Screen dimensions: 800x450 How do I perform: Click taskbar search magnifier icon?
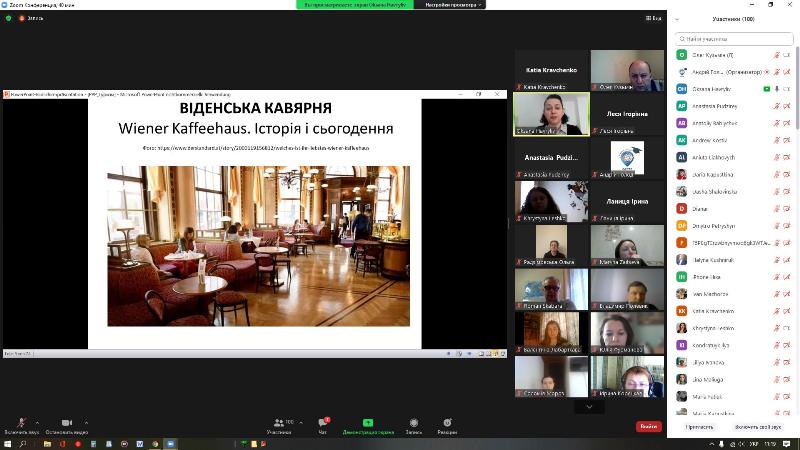(x=23, y=444)
